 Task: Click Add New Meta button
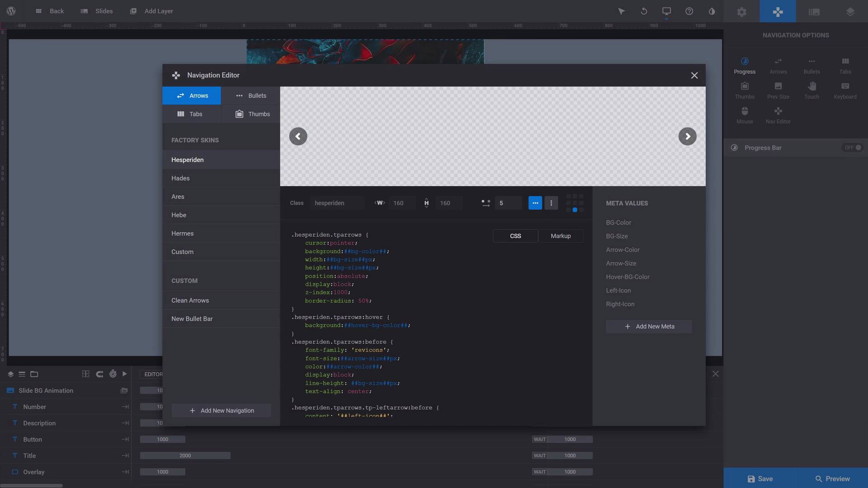[649, 327]
